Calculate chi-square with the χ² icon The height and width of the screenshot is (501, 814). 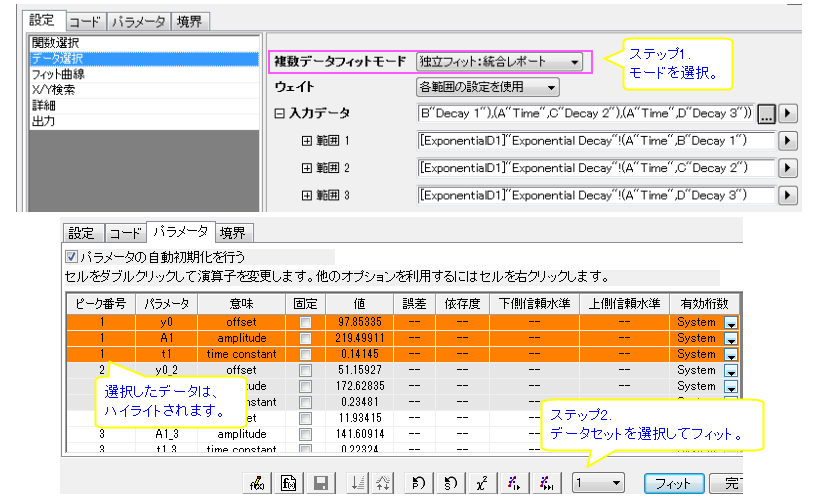coord(482,483)
